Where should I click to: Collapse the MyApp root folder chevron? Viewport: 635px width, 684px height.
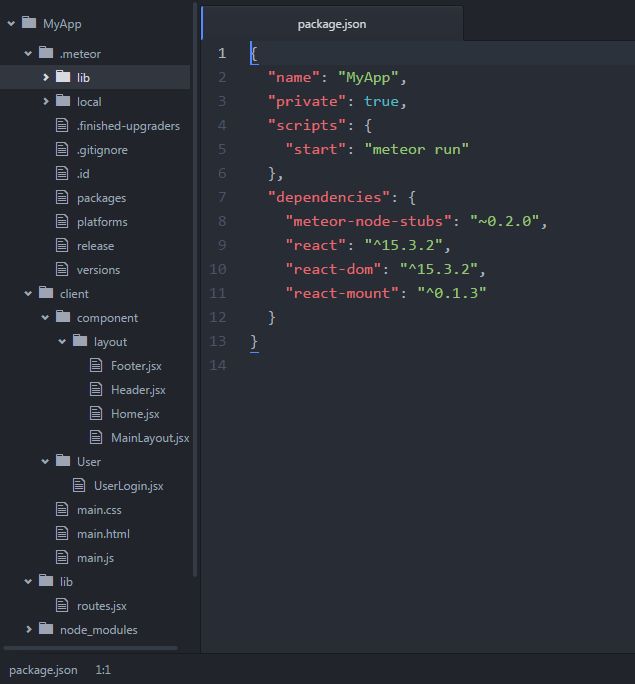[11, 24]
